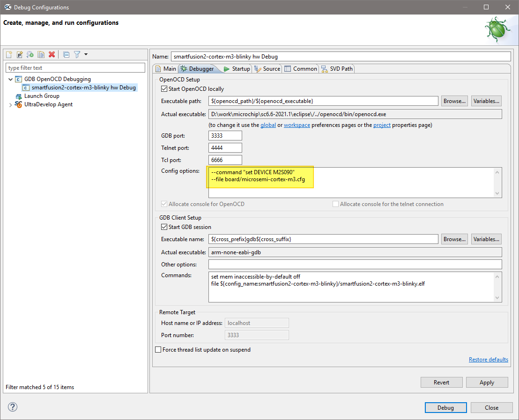Click the UltraDevelop Agent icon
Viewport: 519px width, 420px height.
click(x=19, y=104)
